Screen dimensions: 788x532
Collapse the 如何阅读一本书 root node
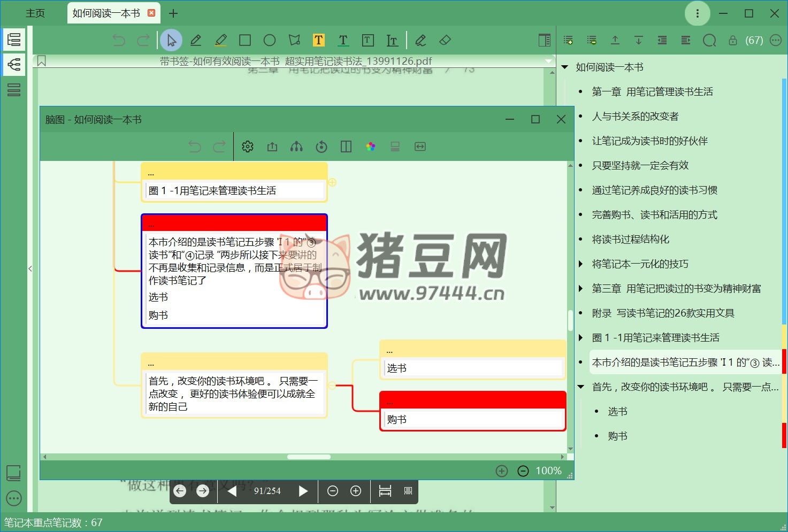(565, 67)
